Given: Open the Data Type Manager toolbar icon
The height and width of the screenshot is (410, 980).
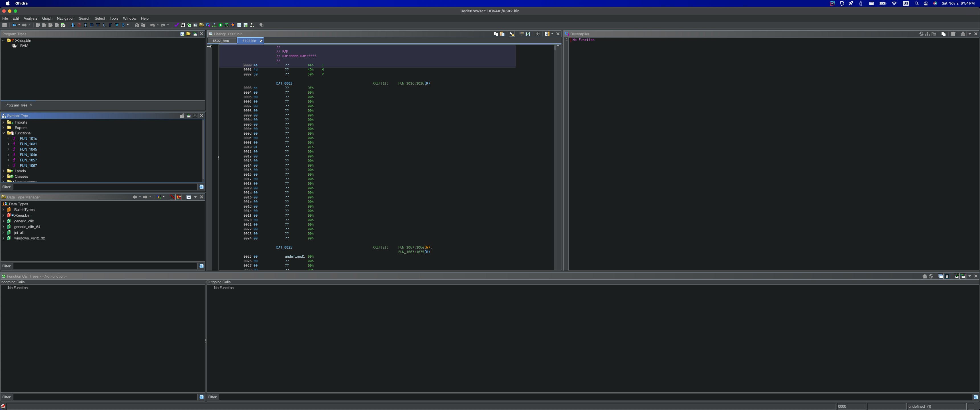Looking at the screenshot, I should [202, 25].
